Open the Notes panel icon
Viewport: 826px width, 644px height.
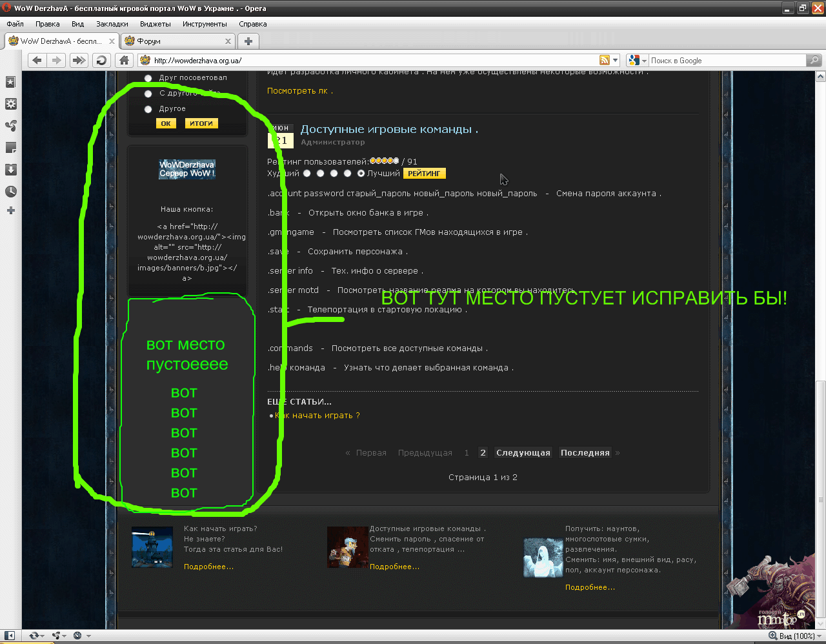[11, 148]
